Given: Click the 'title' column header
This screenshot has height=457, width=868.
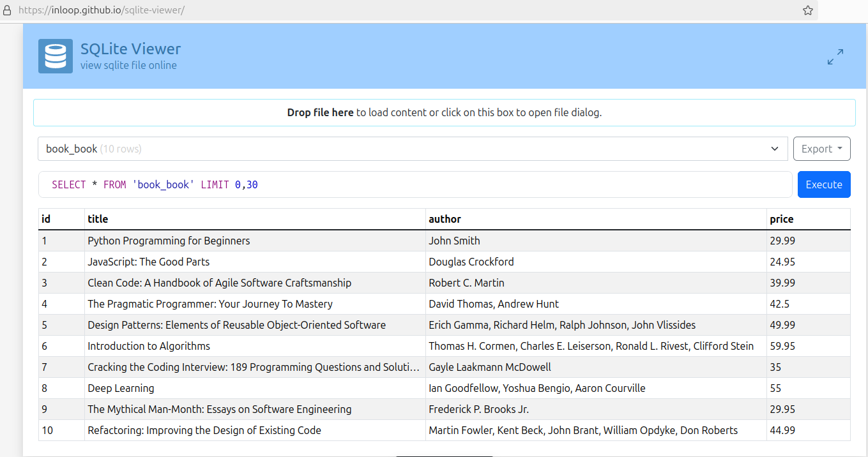Looking at the screenshot, I should 98,219.
